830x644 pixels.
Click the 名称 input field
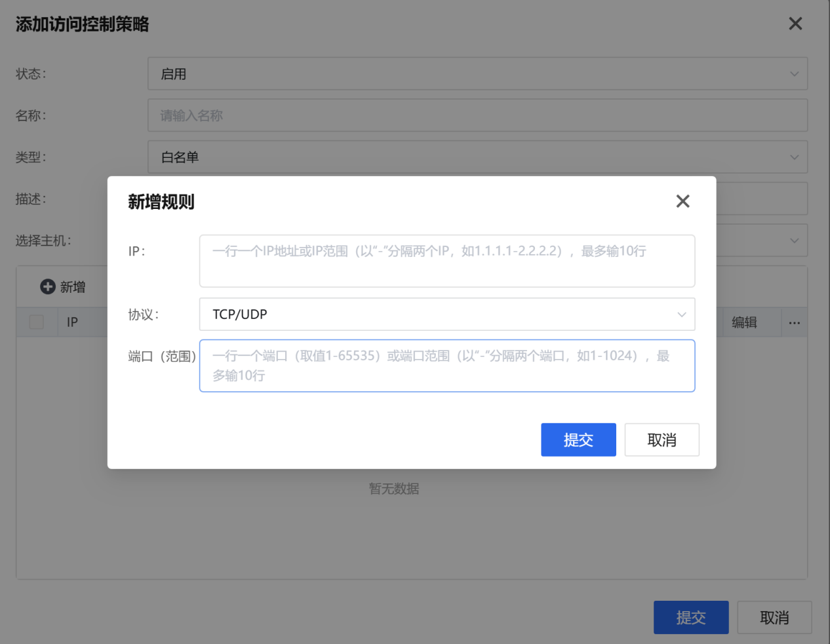477,115
